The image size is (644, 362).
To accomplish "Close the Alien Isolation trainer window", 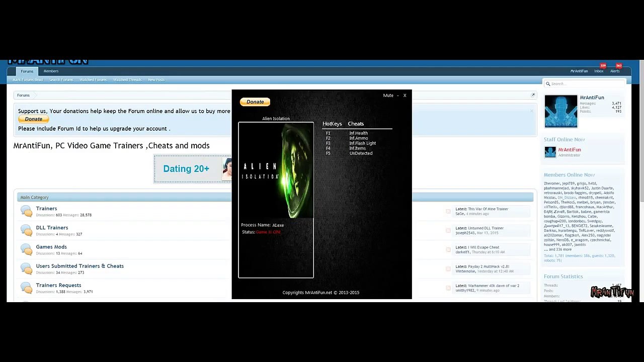I will point(405,96).
